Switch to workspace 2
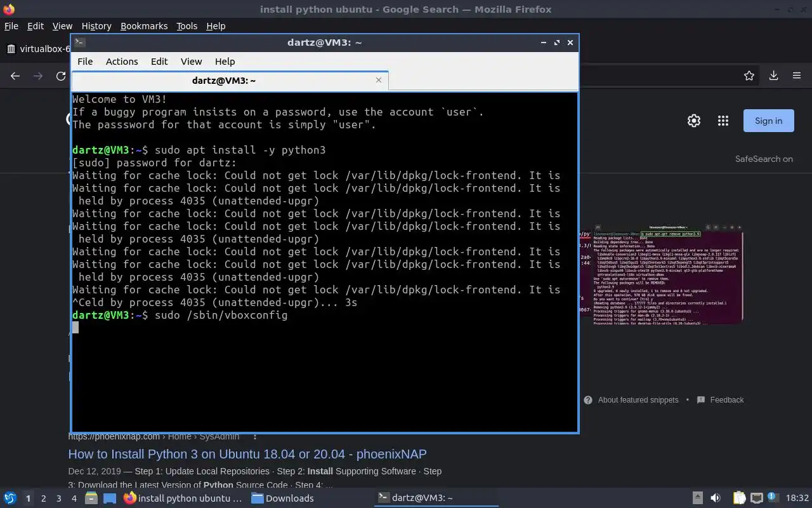Viewport: 812px width, 508px height. (43, 498)
